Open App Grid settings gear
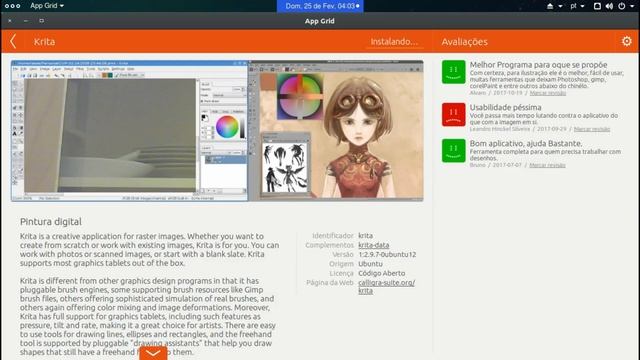The width and height of the screenshot is (640, 360). click(x=627, y=41)
